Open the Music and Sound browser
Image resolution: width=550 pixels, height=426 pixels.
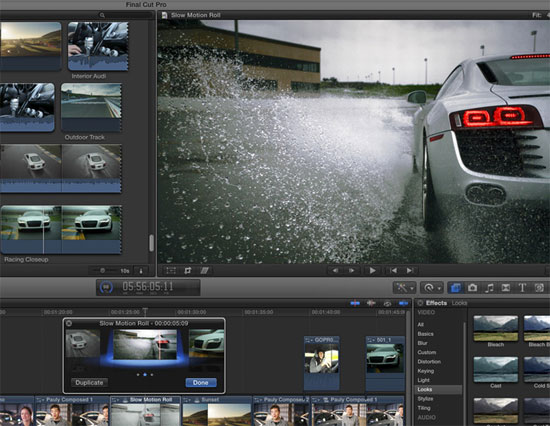[489, 288]
